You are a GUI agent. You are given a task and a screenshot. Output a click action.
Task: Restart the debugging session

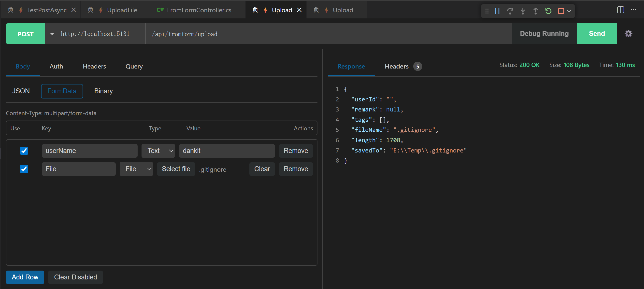[x=548, y=11]
